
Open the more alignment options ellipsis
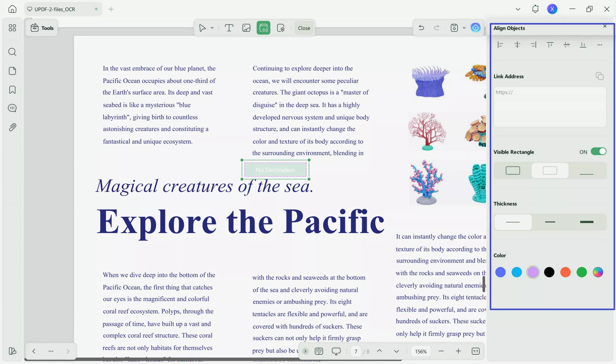click(600, 45)
